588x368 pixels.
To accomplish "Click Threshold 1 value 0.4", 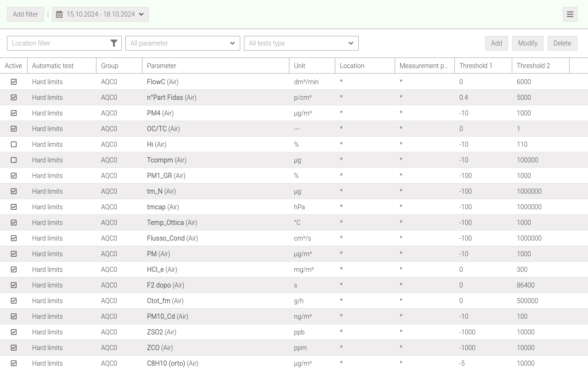I will [464, 98].
